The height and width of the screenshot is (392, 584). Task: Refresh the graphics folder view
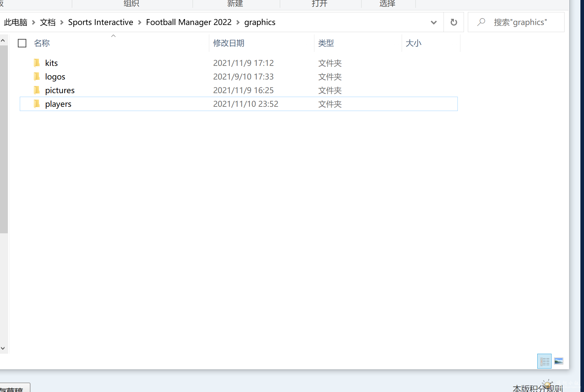(x=454, y=22)
